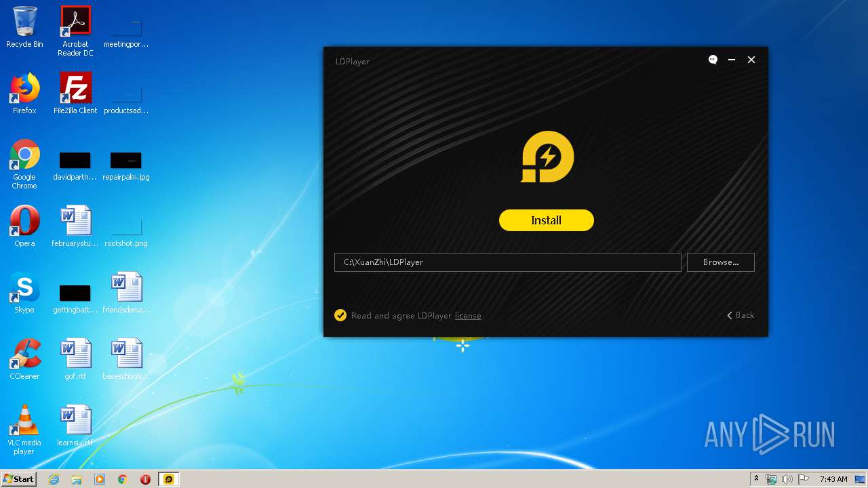Viewport: 868px width, 488px height.
Task: Open Windows Explorer from the taskbar
Action: pos(77,479)
